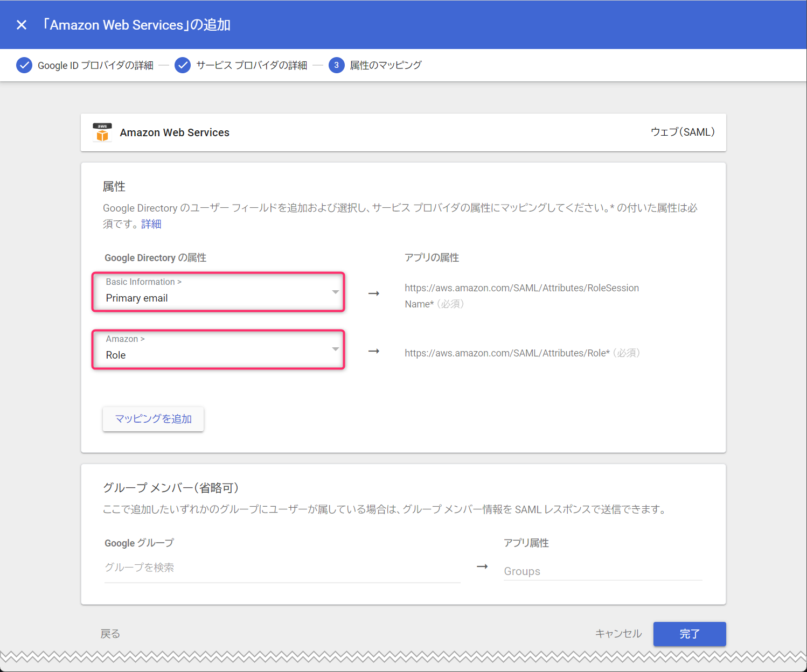Click the グループ メンバー(省略可) heading
This screenshot has width=807, height=672.
click(x=170, y=488)
